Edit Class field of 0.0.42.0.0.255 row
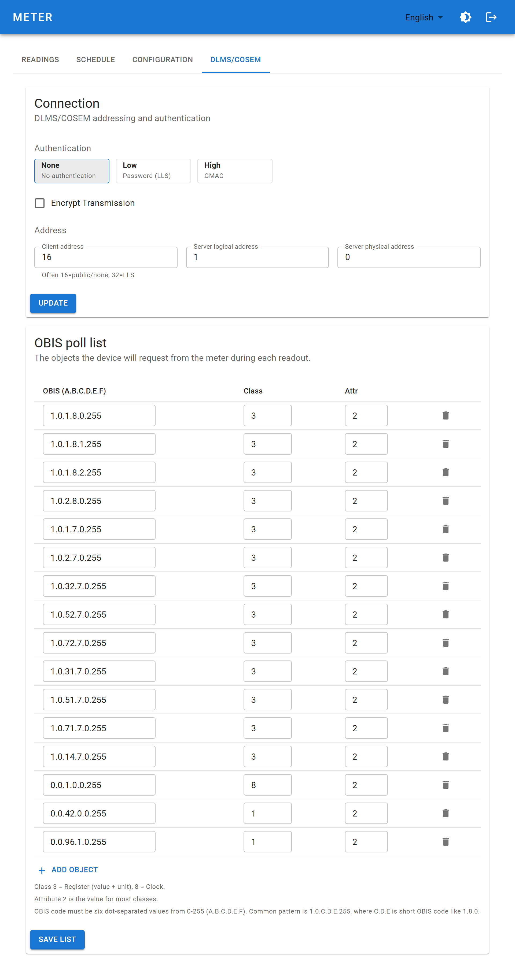Viewport: 515px width, 980px height. pos(268,813)
